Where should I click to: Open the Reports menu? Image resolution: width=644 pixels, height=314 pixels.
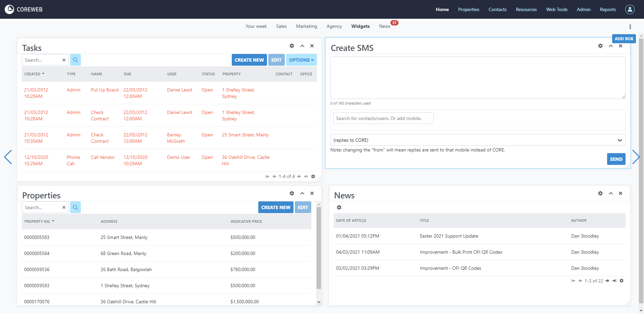point(607,9)
